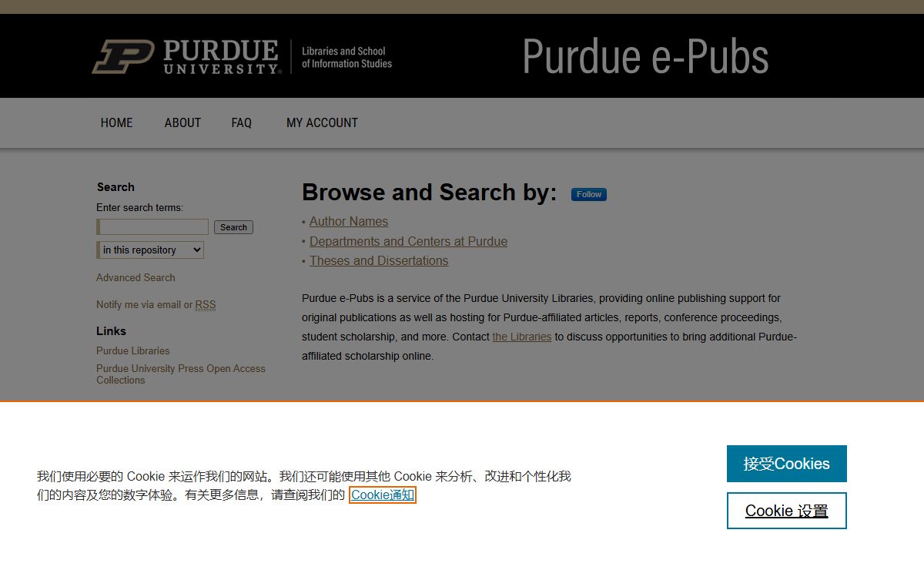Open the FAQ navigation item
This screenshot has width=924, height=570.
pyautogui.click(x=241, y=122)
